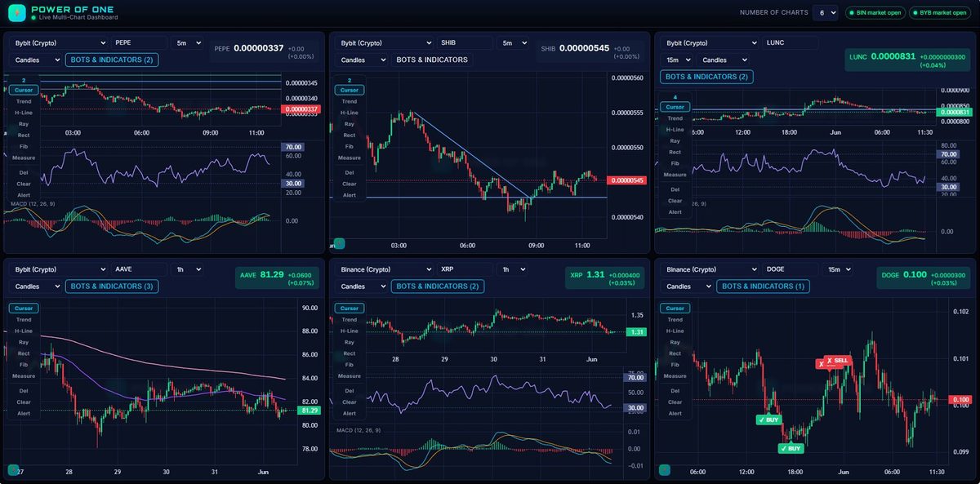980x484 pixels.
Task: Open the Number of Charts dropdown
Action: (826, 12)
